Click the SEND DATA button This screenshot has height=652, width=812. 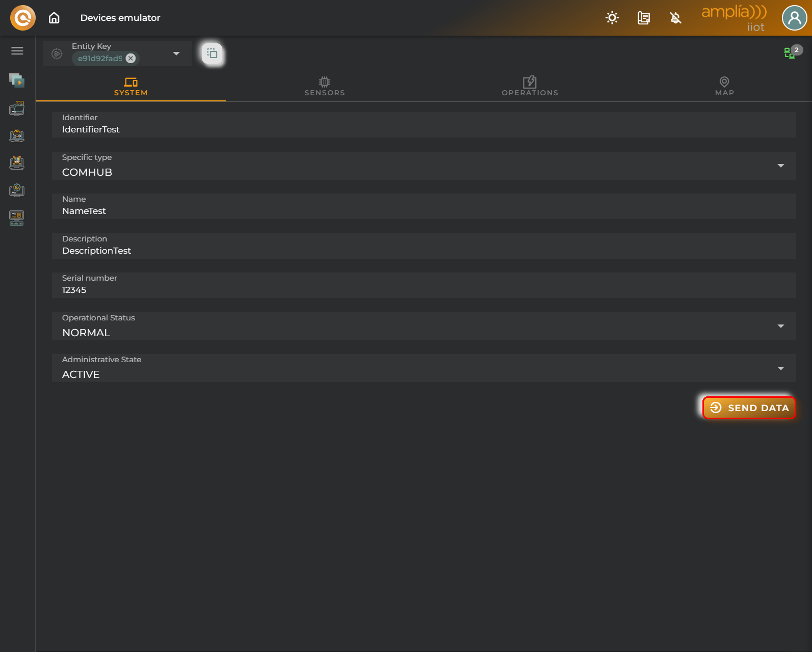[x=749, y=407]
